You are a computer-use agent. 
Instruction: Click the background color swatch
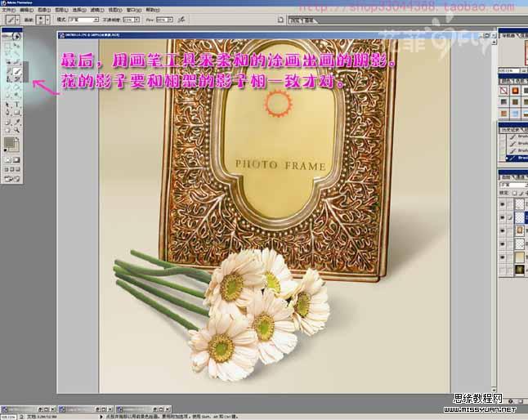(16, 147)
